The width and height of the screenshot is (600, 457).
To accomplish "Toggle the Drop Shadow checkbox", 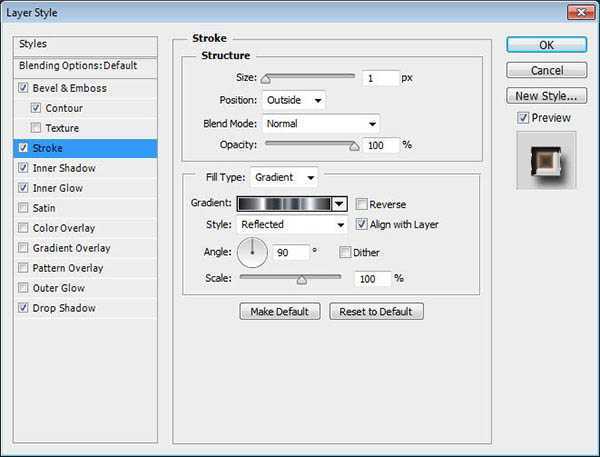I will (23, 308).
